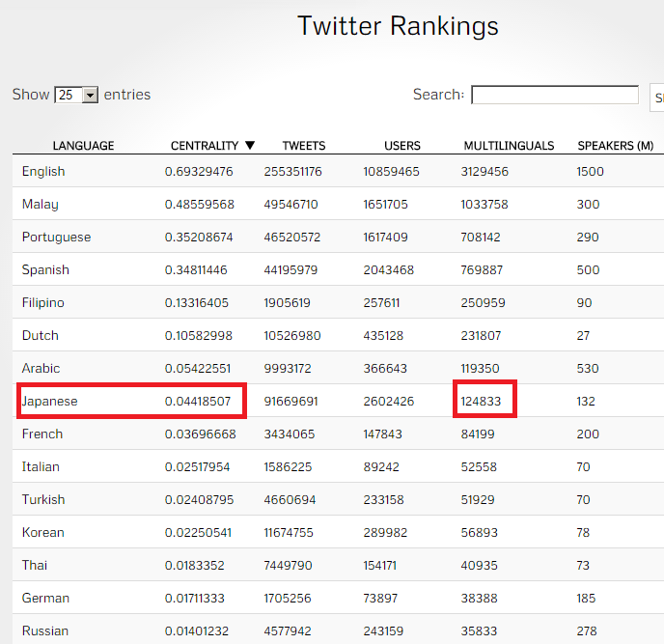Screen dimensions: 664x644
Task: Sort by the TWEETS column header
Action: pos(304,146)
